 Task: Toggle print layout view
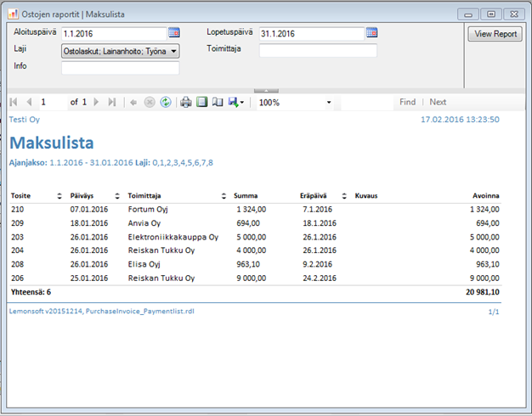pyautogui.click(x=202, y=102)
